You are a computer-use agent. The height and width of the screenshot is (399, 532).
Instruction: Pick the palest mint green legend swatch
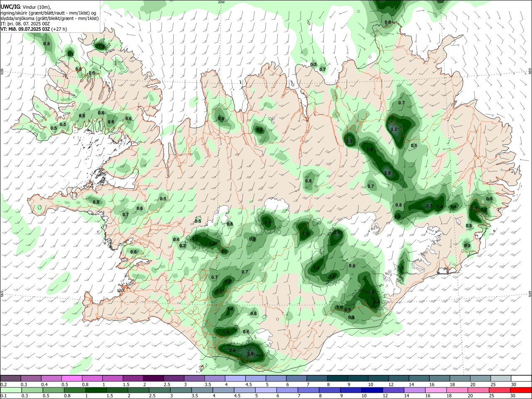tap(10, 390)
